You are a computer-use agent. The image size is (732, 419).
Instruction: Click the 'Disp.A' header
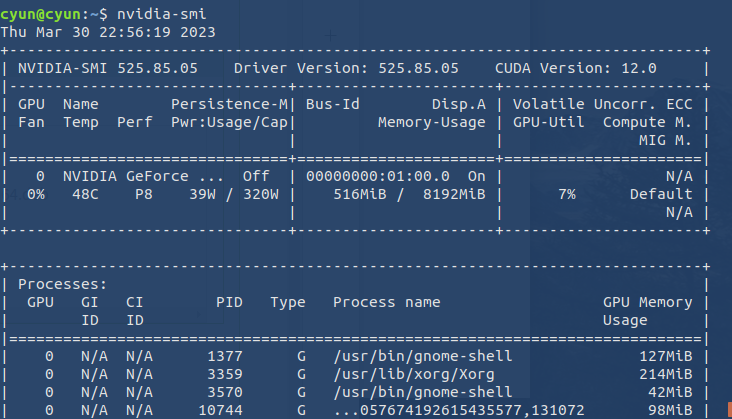(x=459, y=105)
